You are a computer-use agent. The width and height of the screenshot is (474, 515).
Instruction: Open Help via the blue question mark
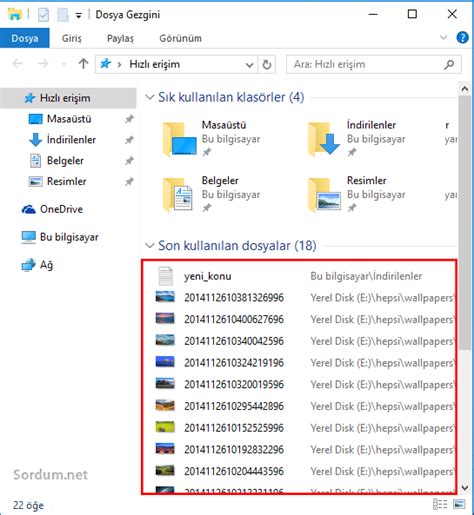tap(462, 37)
